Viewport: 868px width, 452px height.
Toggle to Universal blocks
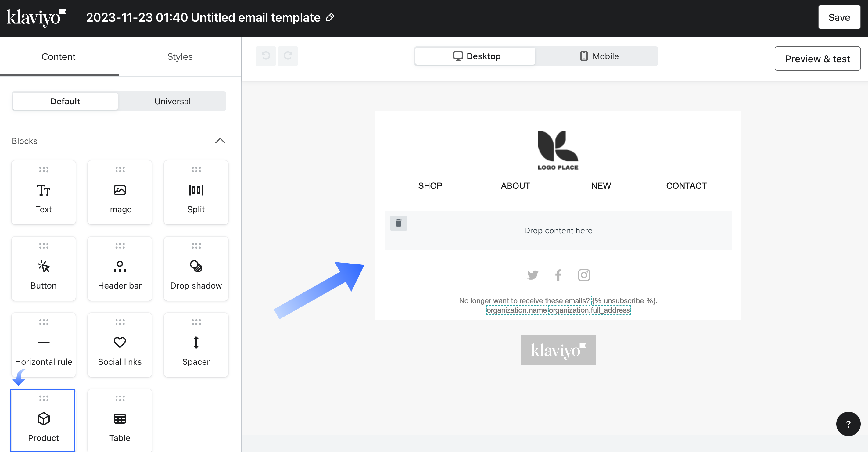tap(172, 101)
